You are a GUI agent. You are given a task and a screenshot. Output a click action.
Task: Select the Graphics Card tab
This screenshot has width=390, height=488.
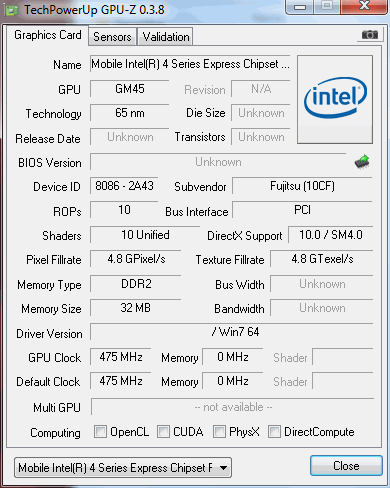click(x=48, y=35)
